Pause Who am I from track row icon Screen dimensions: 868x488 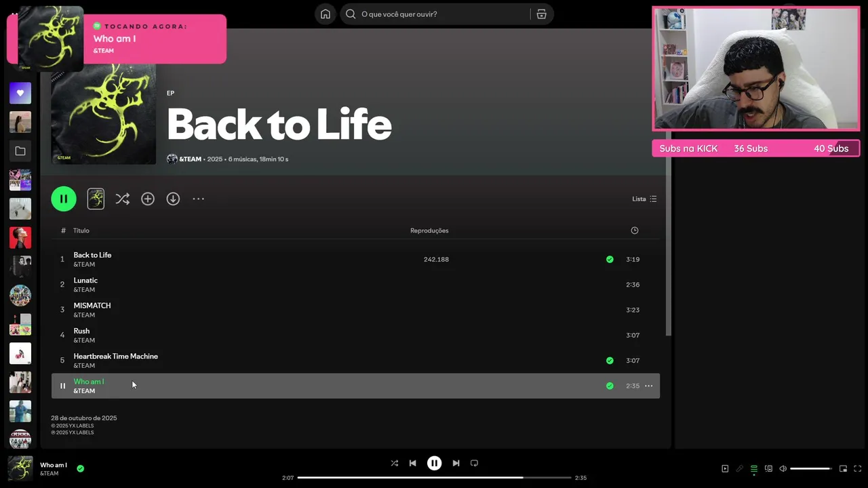point(62,386)
